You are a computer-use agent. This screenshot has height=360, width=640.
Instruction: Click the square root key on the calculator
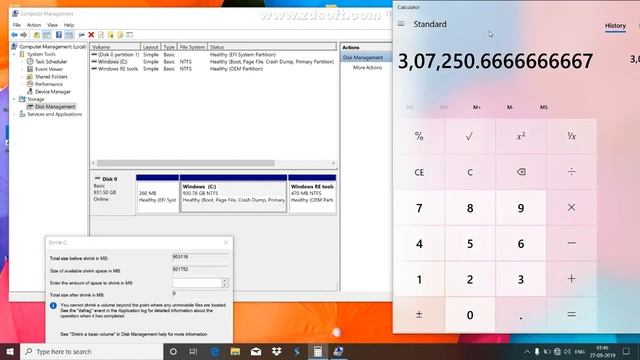tap(470, 136)
